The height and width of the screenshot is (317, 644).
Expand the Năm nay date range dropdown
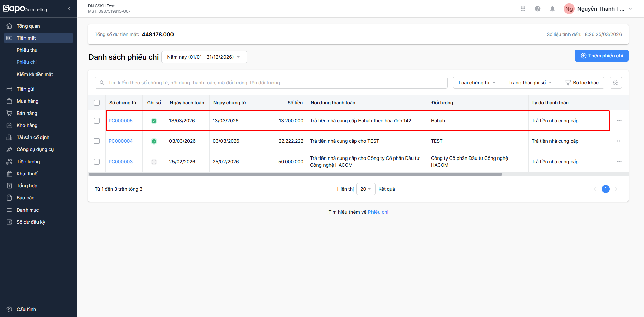tap(204, 57)
